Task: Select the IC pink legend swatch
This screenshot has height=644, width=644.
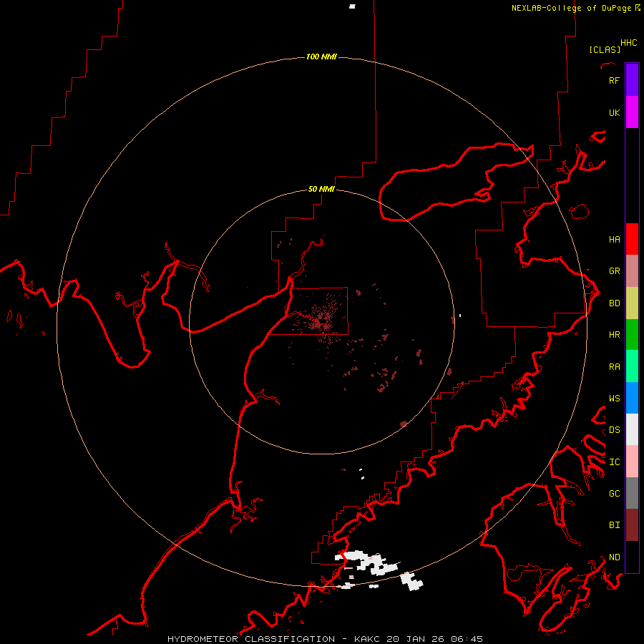Action: click(632, 462)
